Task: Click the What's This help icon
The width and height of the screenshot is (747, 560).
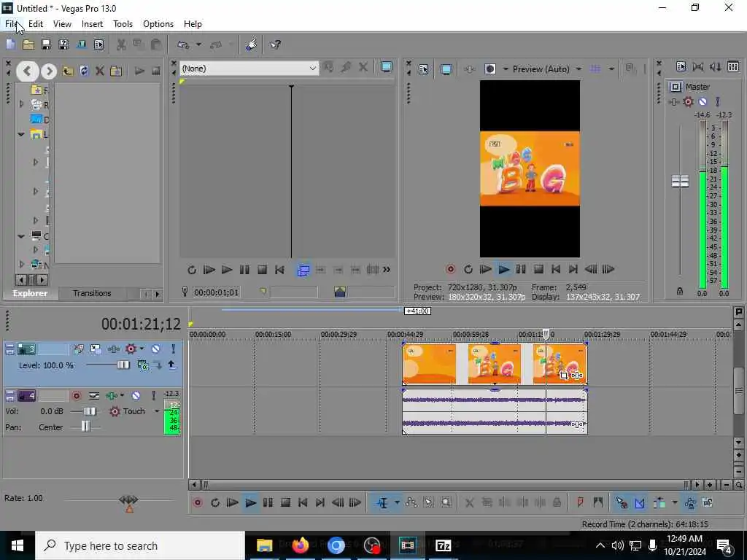Action: (x=275, y=44)
